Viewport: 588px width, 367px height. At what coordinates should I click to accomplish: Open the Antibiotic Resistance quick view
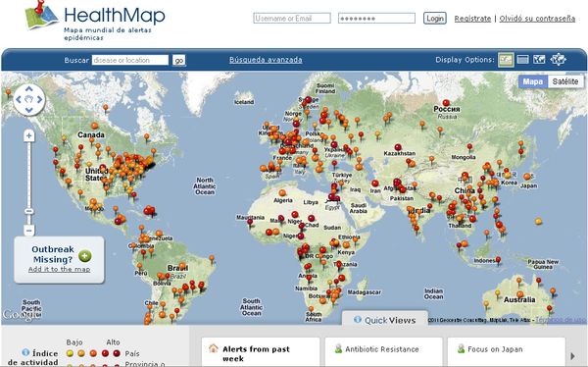coord(383,352)
